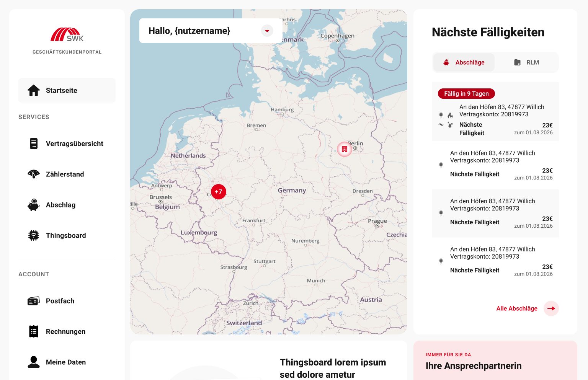Viewport: 588px width, 380px height.
Task: Click the Munich label on the map
Action: (x=316, y=281)
